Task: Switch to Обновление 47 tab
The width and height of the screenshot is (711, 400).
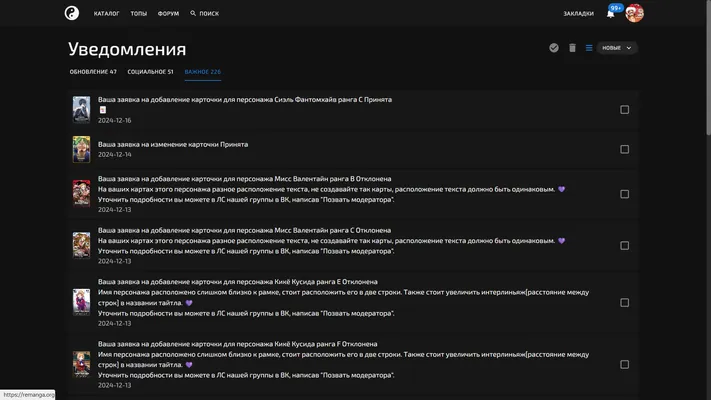Action: 93,72
